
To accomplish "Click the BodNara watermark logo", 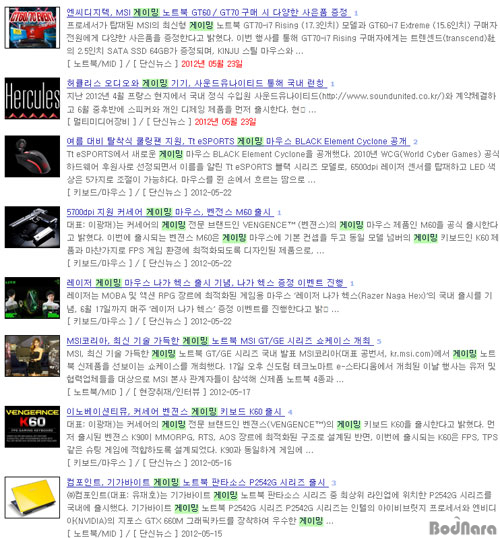I will [x=463, y=527].
